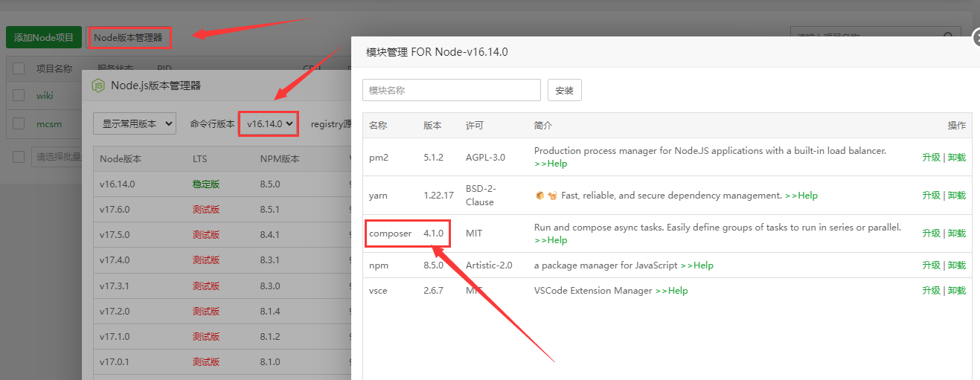Upgrade the vsce module
This screenshot has height=380, width=980.
[931, 291]
